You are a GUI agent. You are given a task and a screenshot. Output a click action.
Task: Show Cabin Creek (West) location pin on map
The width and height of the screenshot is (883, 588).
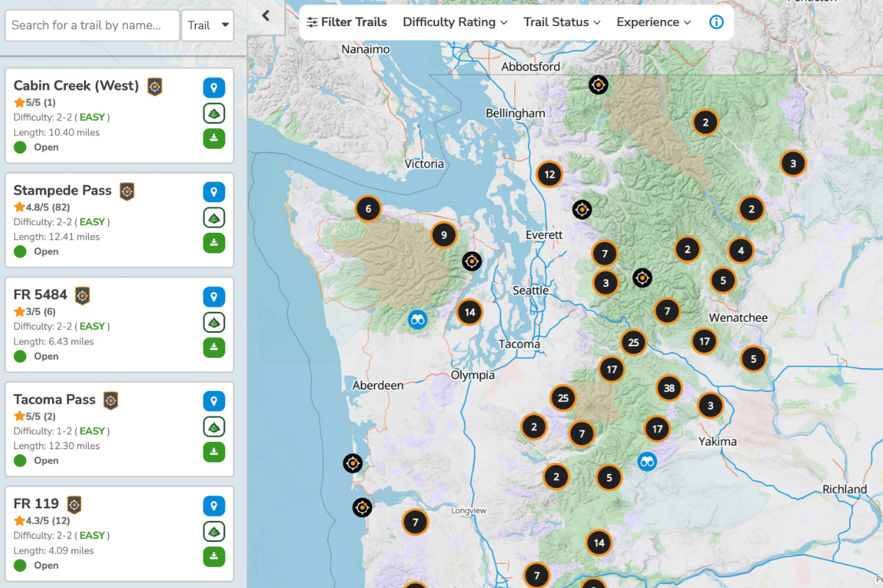[x=214, y=88]
